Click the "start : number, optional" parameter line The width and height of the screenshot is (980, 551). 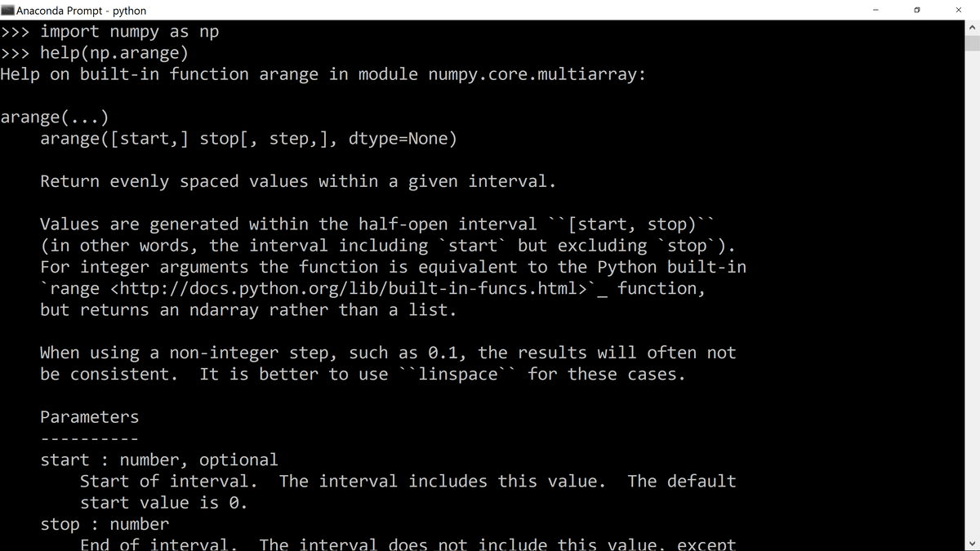pyautogui.click(x=159, y=460)
